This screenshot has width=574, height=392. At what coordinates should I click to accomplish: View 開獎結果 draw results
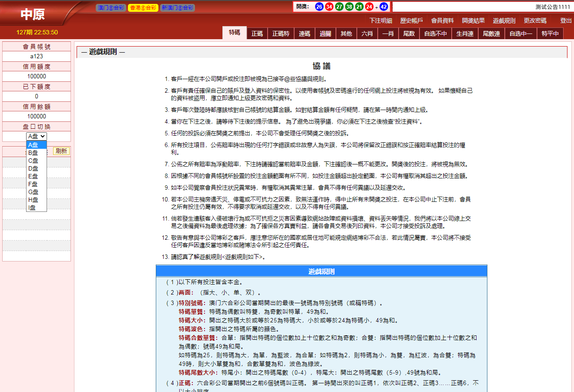point(473,20)
